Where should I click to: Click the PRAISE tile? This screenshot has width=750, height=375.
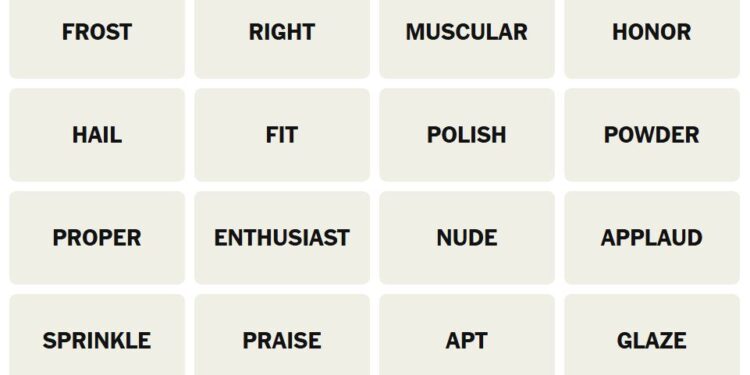point(282,335)
